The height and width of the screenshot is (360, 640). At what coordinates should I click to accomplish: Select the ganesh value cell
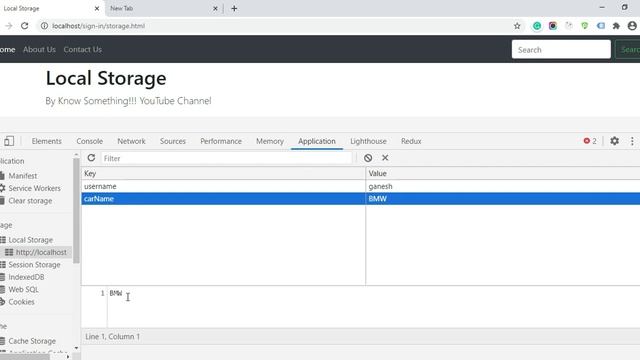point(503,186)
